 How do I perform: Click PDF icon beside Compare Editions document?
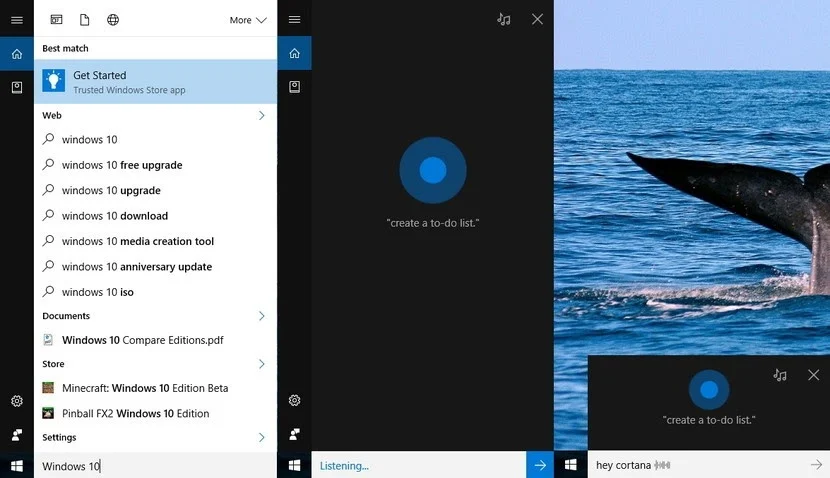point(48,340)
